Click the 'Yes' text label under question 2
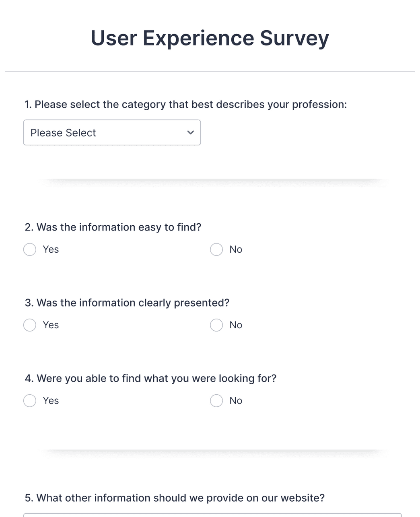The width and height of the screenshot is (420, 517). pos(51,249)
